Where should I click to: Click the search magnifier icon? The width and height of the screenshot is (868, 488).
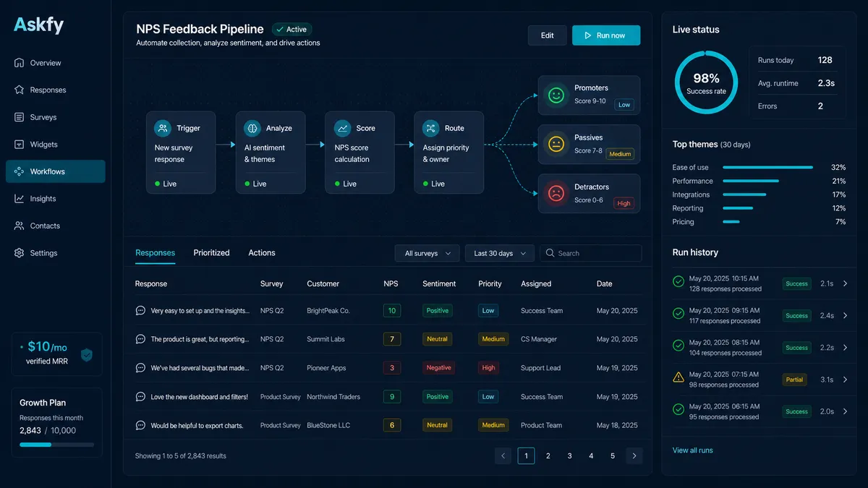pyautogui.click(x=550, y=253)
